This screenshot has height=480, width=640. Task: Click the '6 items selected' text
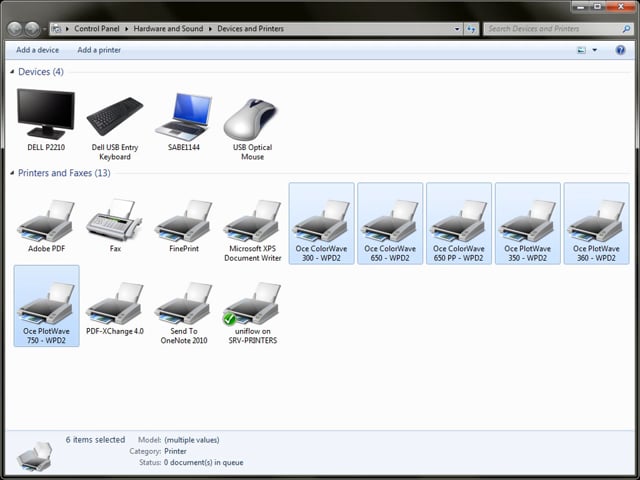coord(96,440)
